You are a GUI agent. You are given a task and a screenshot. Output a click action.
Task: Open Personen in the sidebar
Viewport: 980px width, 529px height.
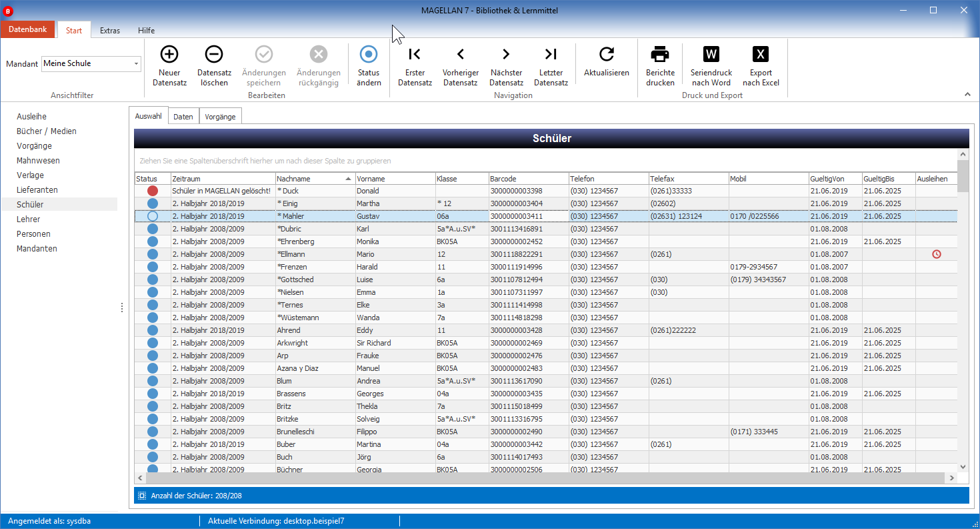(33, 234)
